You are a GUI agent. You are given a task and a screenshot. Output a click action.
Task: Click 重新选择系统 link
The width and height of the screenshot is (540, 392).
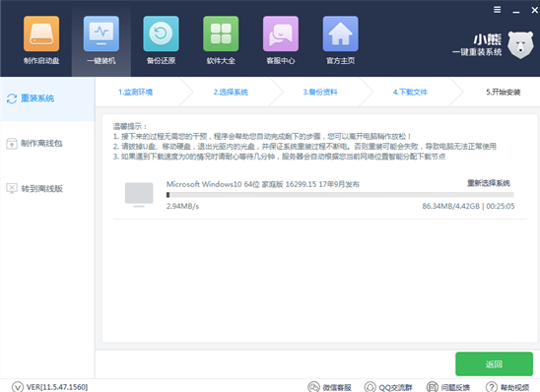[489, 183]
